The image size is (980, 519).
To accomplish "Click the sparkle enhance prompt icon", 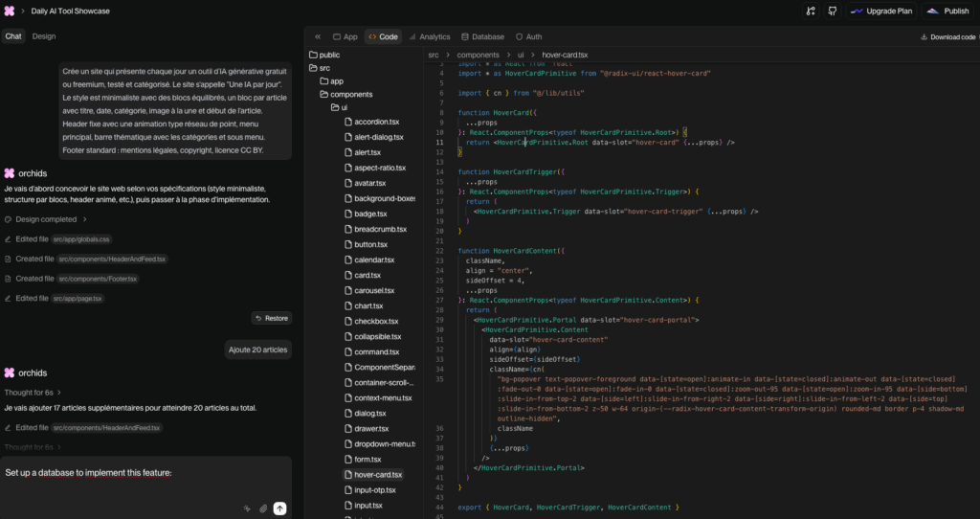I will (247, 508).
